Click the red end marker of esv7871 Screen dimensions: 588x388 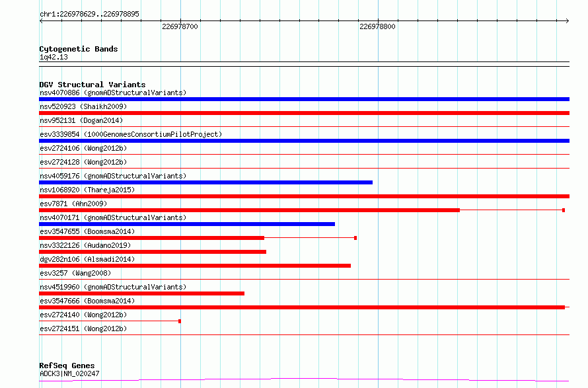564,210
